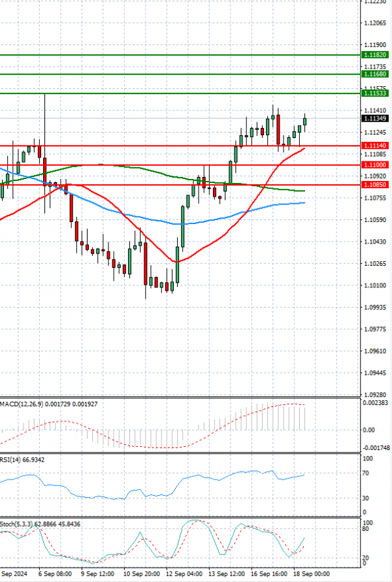This screenshot has height=582, width=392.
Task: Click the 6 Sep 08:00 time label
Action: pos(55,574)
